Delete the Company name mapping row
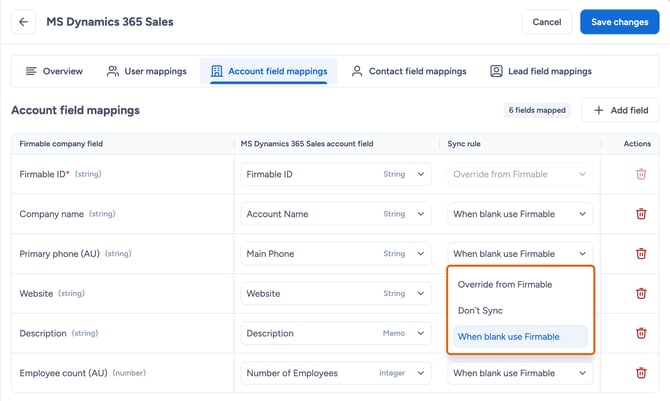Screen dimensions: 670x401 641,214
